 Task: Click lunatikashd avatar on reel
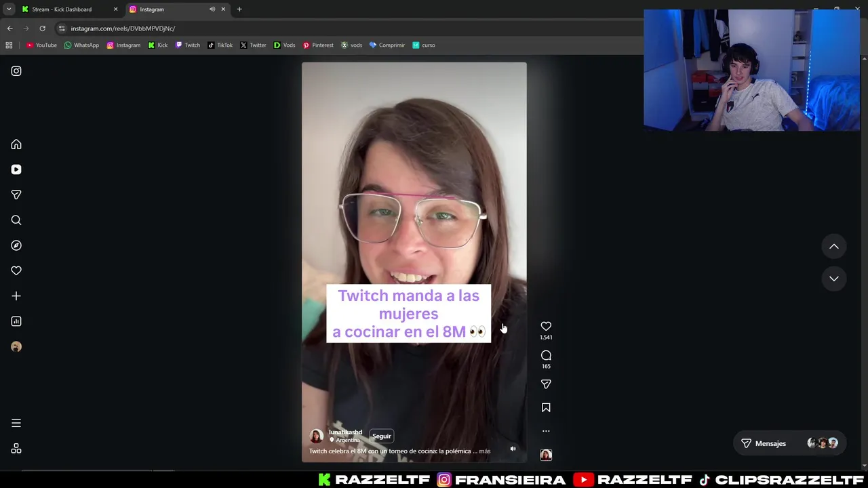[x=317, y=436]
